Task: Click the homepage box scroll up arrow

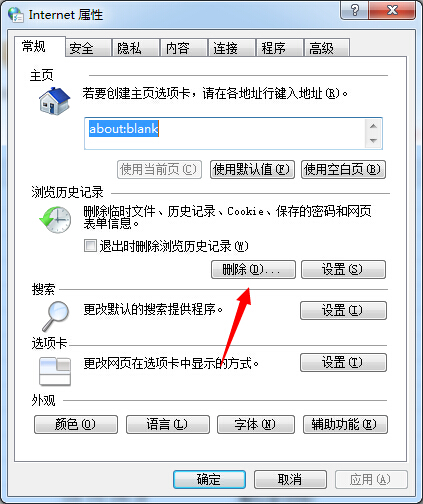Action: [x=373, y=126]
